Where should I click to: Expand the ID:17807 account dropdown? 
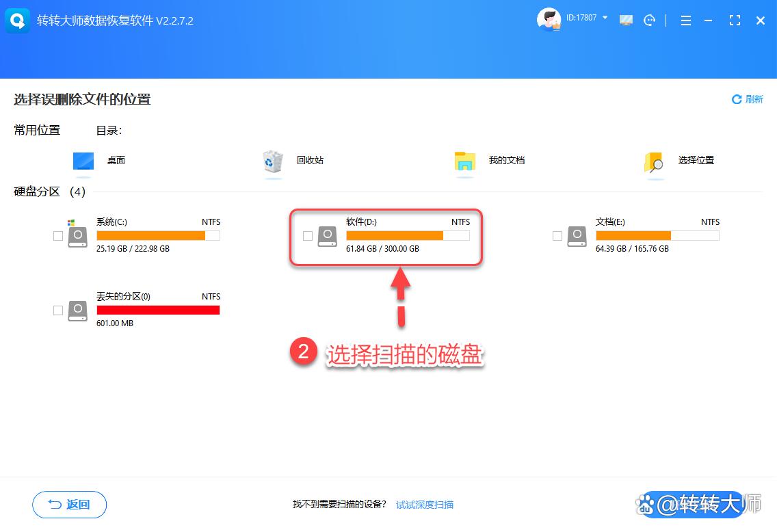pyautogui.click(x=605, y=17)
